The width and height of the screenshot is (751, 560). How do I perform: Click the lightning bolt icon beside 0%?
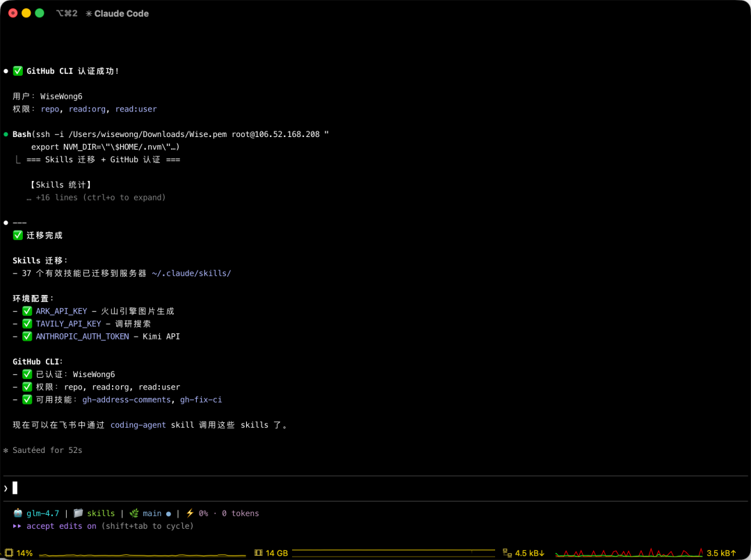click(x=190, y=513)
